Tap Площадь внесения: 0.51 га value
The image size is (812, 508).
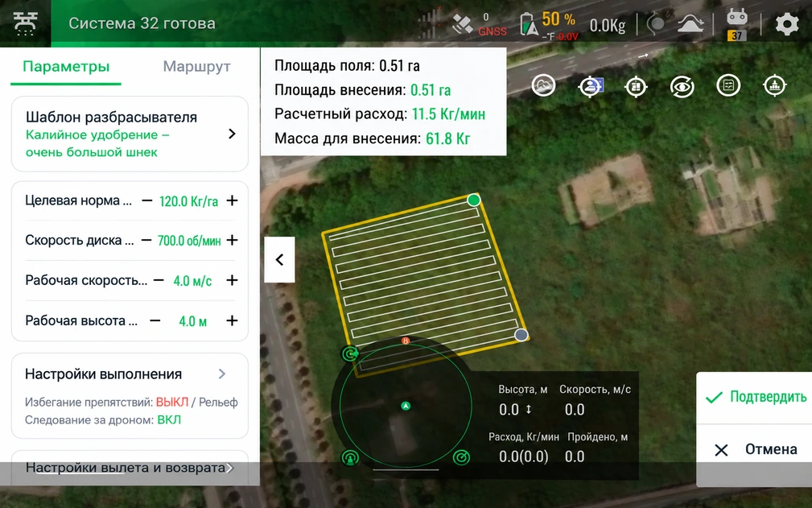pos(431,90)
